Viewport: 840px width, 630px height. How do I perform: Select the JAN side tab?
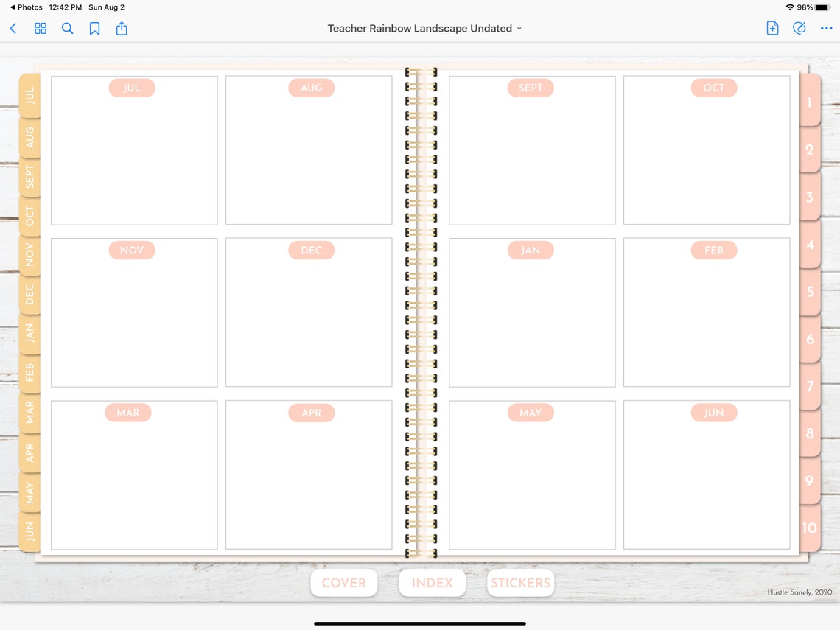tap(29, 333)
